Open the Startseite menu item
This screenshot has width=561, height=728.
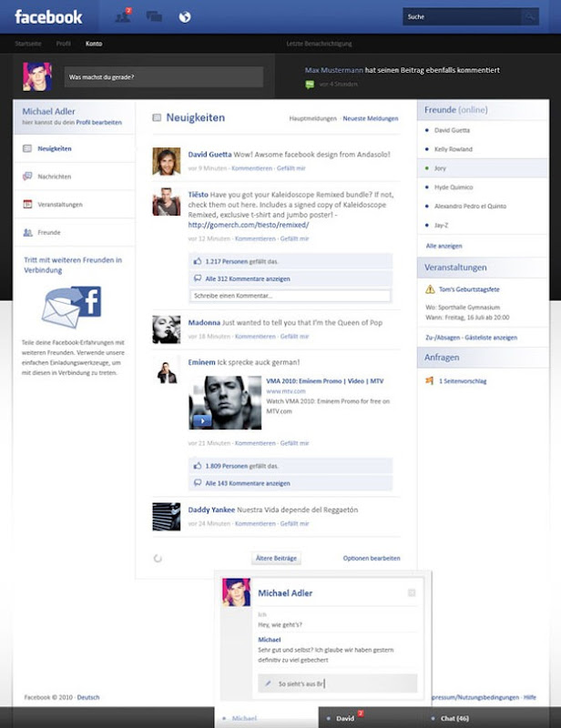tap(28, 44)
